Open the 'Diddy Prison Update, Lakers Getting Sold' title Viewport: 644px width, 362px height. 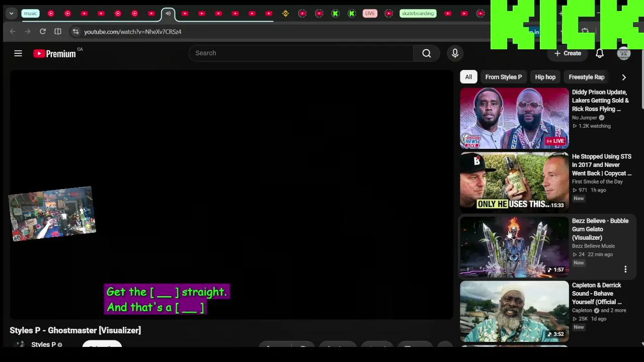[x=601, y=101]
